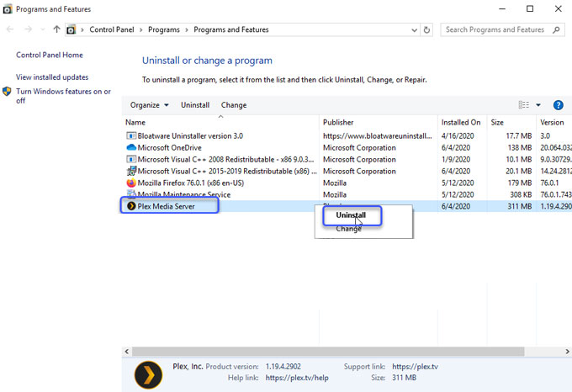Image resolution: width=572 pixels, height=392 pixels.
Task: Open View installed updates link
Action: coord(52,77)
